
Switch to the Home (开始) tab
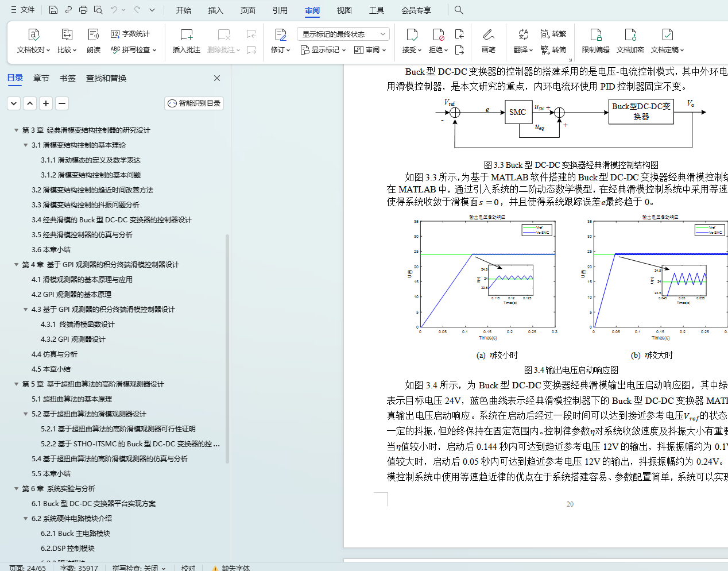[x=184, y=10]
